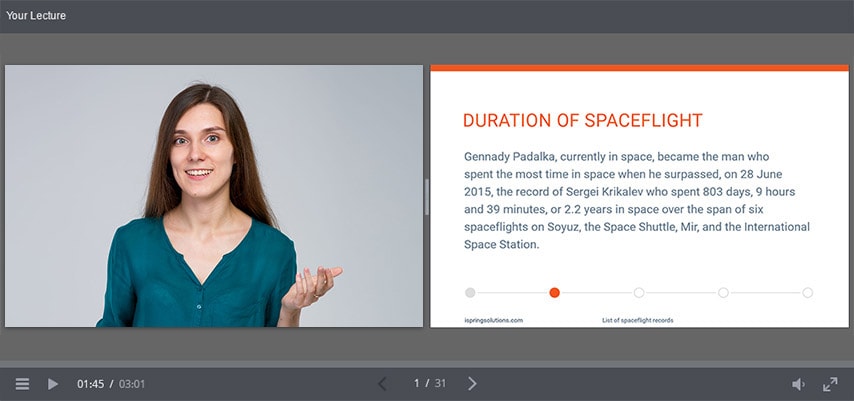This screenshot has height=401, width=854.
Task: Mute the volume speaker icon
Action: click(798, 385)
